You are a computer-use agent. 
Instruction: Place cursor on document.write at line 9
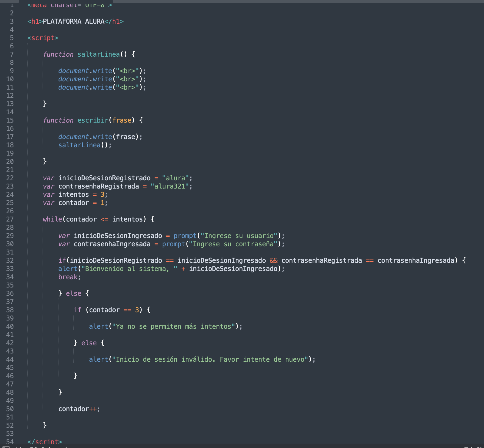(x=85, y=71)
